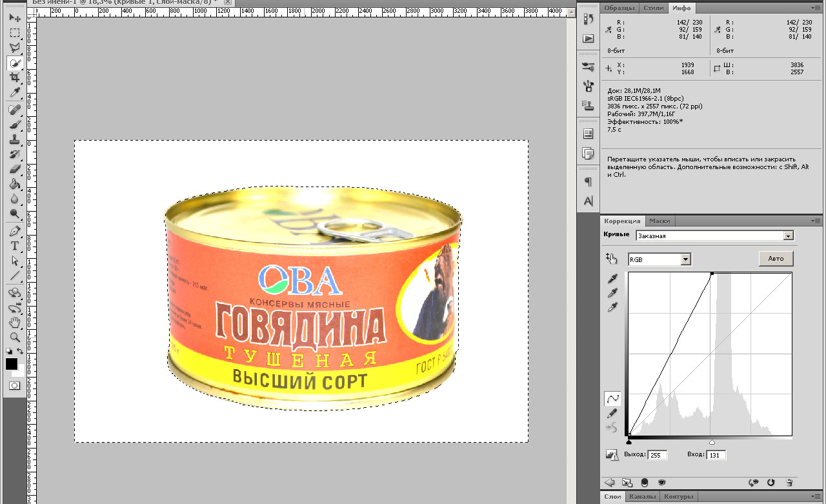Open the collapsed History panel icon

(x=588, y=19)
